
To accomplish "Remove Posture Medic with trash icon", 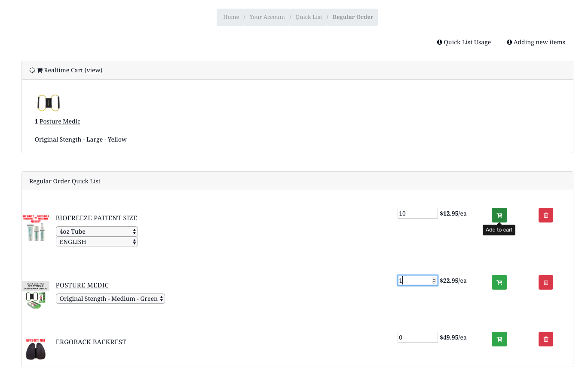I will tap(545, 282).
